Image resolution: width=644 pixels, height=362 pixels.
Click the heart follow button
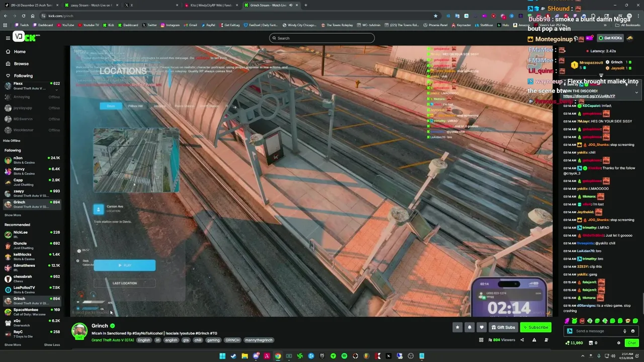[x=481, y=327]
